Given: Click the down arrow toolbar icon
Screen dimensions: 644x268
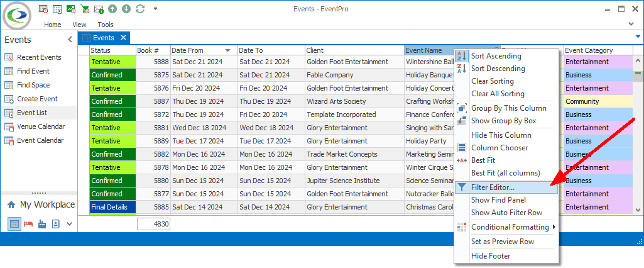Looking at the screenshot, I should point(126,9).
